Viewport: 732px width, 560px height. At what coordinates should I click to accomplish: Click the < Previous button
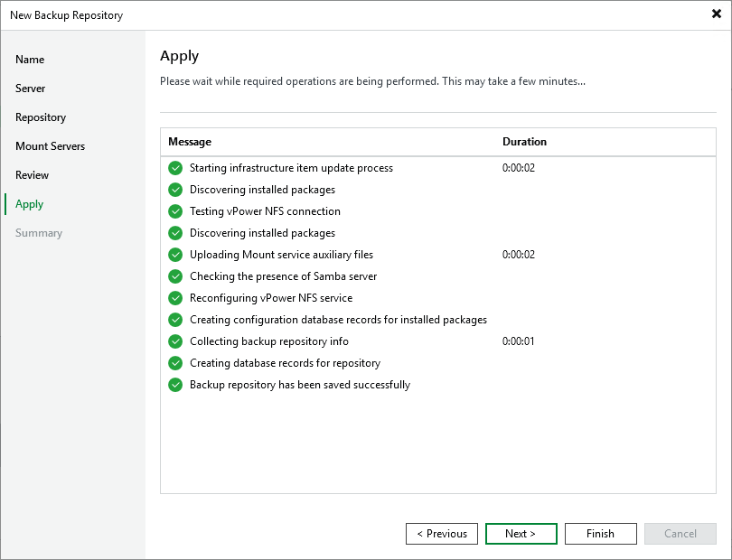tap(442, 534)
